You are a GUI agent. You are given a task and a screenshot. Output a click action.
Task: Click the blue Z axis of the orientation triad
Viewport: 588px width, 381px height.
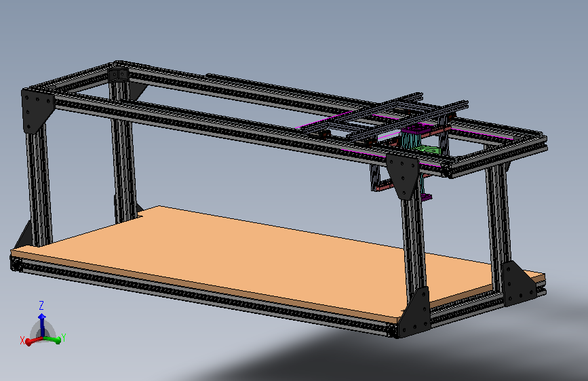pyautogui.click(x=42, y=325)
